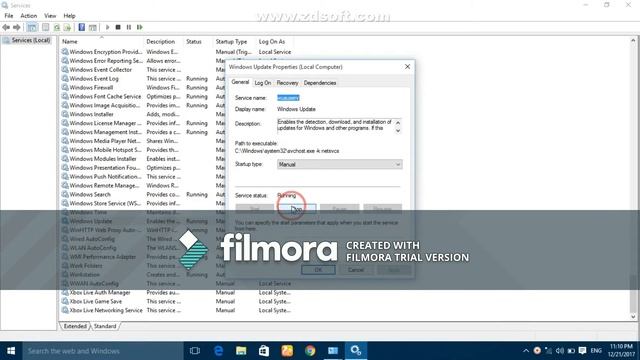Click services list scroll-down arrow
The image size is (640, 360).
[633, 316]
